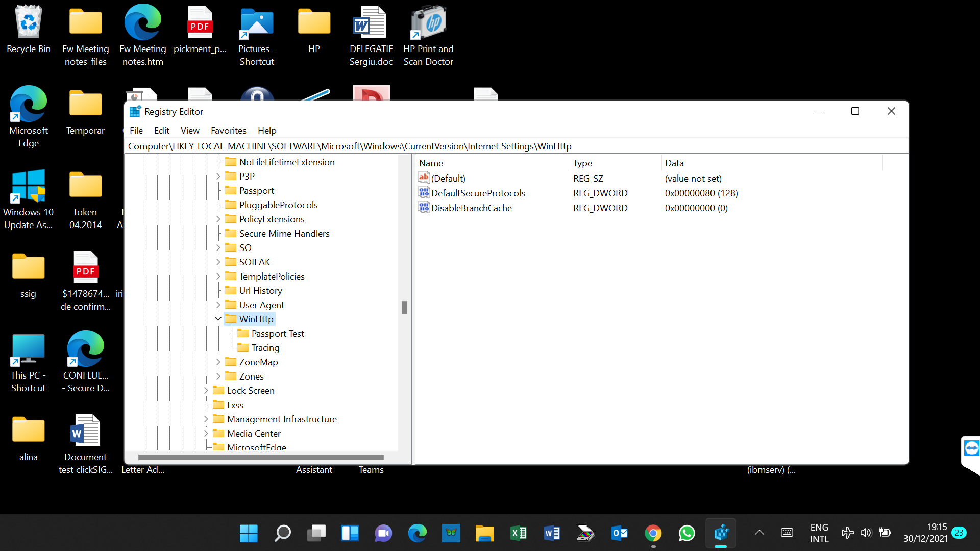Click data value 0x00000000 (0)

tap(696, 208)
